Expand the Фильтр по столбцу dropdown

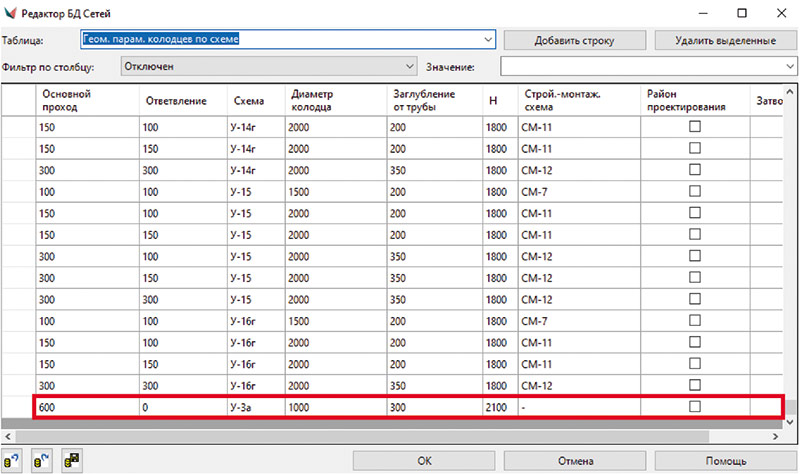coord(408,67)
